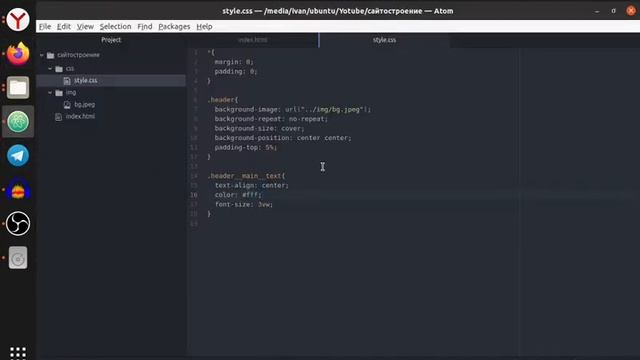The height and width of the screenshot is (360, 640).
Task: Select the style.css editor tab
Action: point(384,40)
